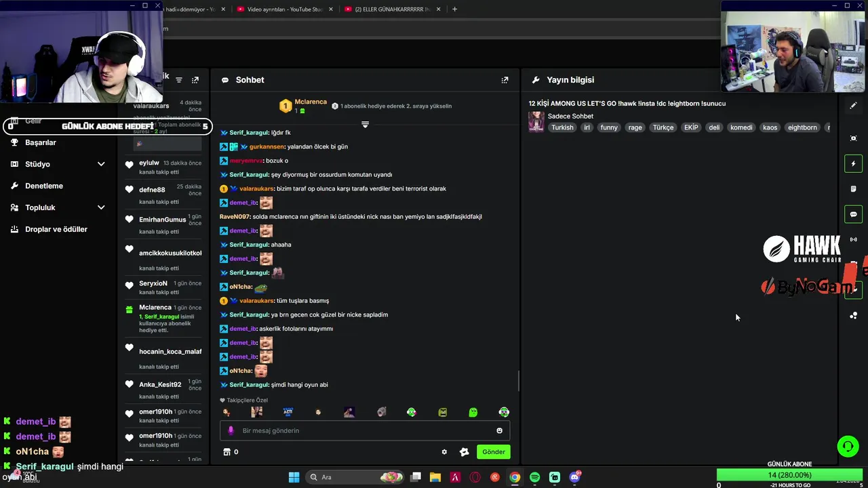Select the green angry square-face emote
This screenshot has width=868, height=488.
(443, 412)
